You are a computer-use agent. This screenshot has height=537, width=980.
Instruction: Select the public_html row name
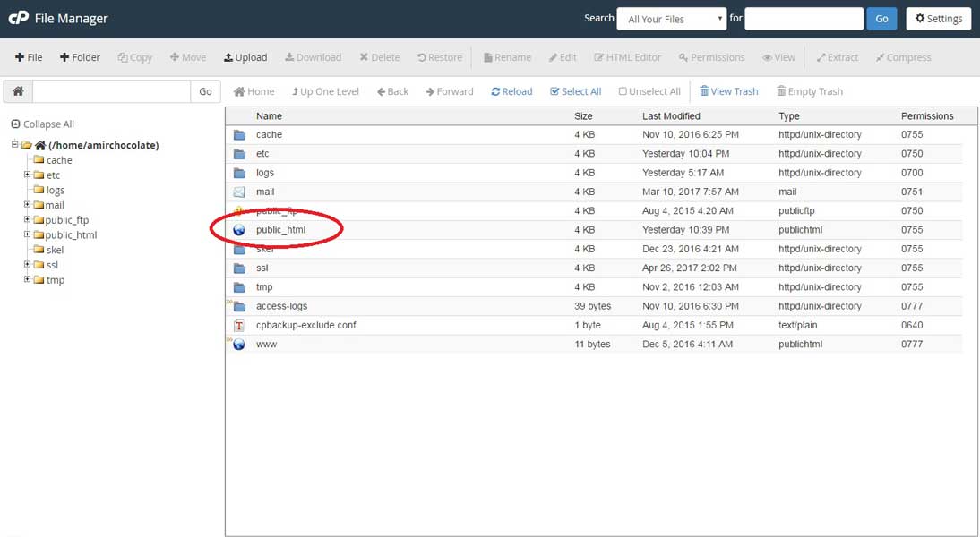tap(280, 230)
